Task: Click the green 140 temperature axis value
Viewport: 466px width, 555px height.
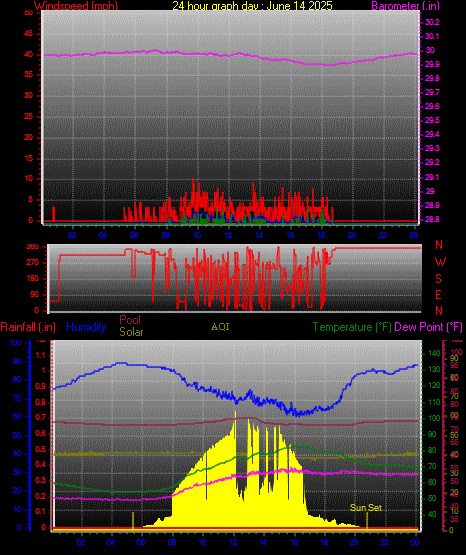Action: click(434, 353)
